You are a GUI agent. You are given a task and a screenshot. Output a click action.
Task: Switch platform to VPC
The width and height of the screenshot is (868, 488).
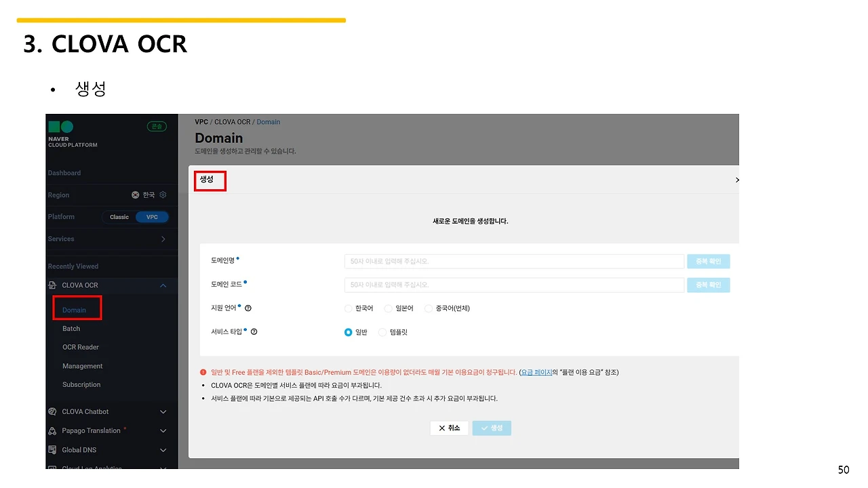152,217
